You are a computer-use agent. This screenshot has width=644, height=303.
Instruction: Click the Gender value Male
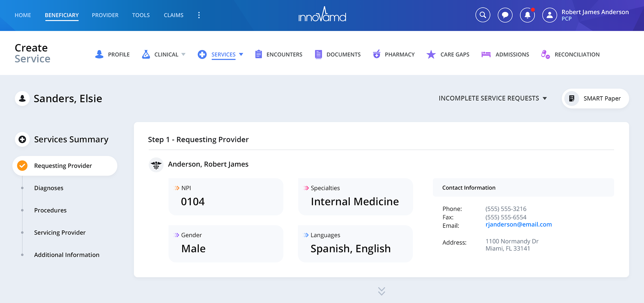(x=193, y=249)
